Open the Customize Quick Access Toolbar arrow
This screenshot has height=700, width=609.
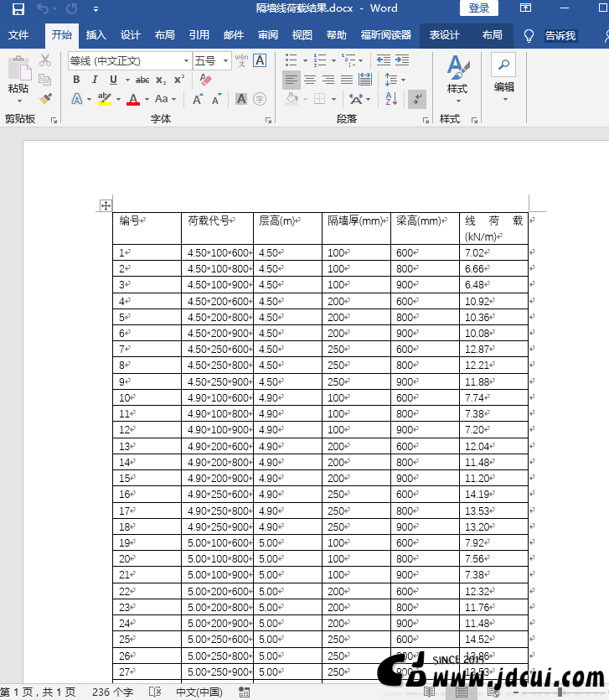point(96,9)
